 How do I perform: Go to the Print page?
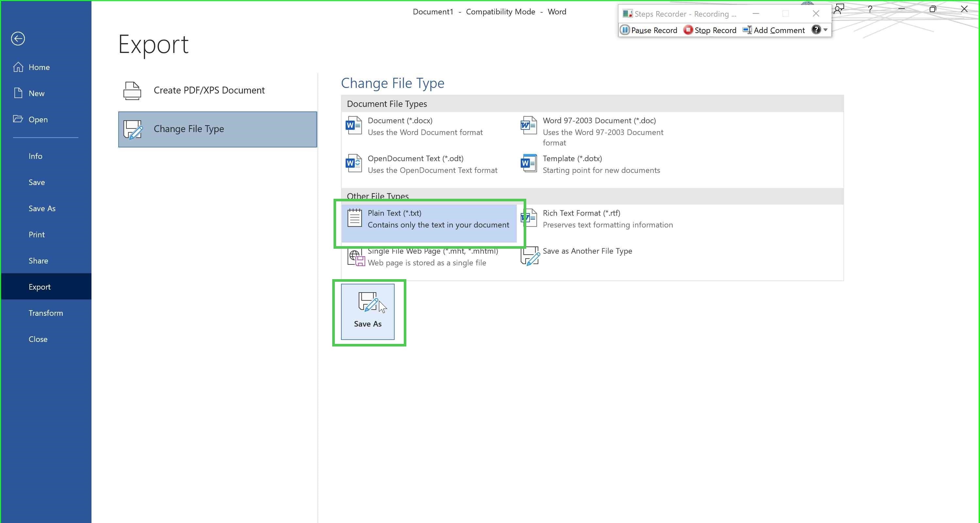click(46, 234)
